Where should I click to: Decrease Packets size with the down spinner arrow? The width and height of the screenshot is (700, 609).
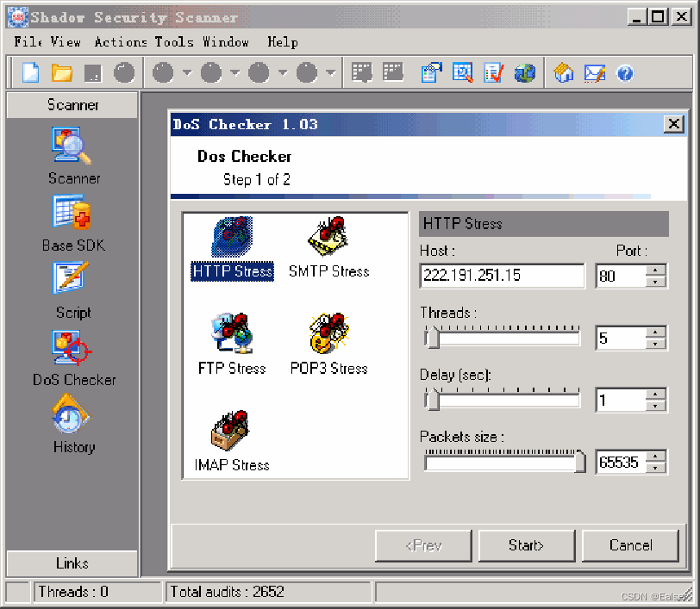[x=655, y=468]
